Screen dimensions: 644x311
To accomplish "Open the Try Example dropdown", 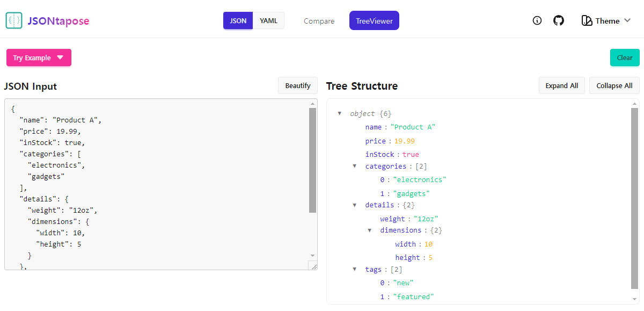I will click(39, 57).
